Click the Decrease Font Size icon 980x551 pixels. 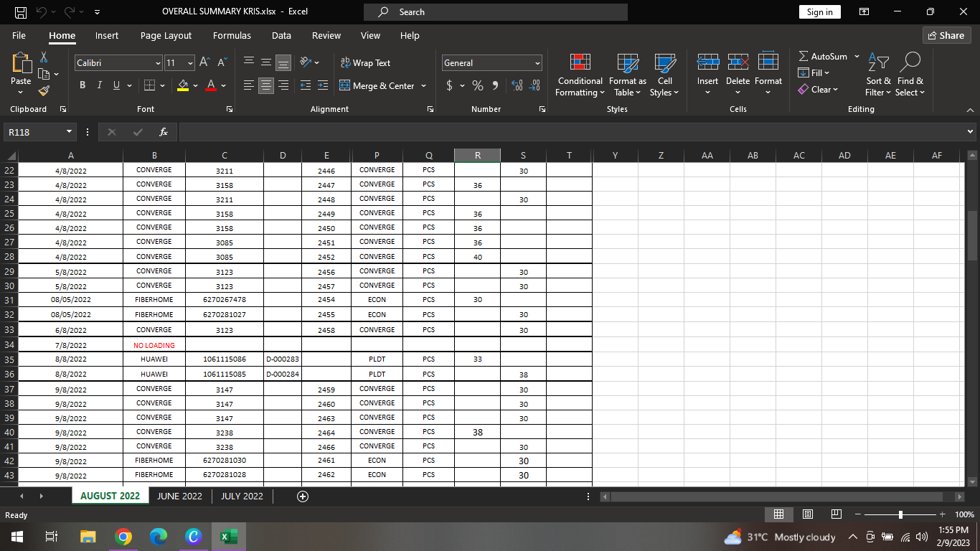(x=222, y=63)
